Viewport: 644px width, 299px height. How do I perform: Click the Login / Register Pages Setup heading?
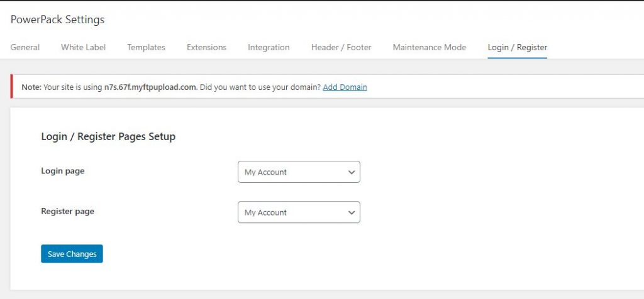point(108,136)
